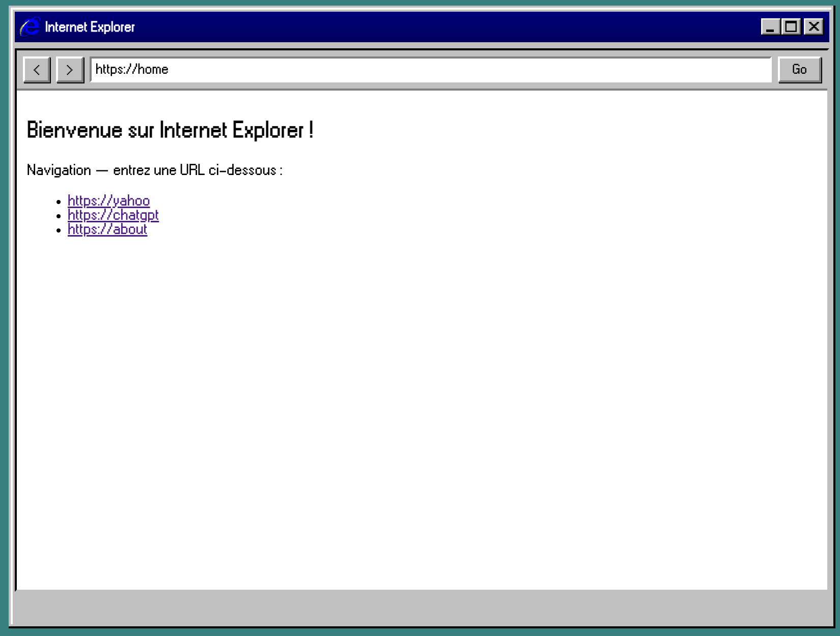
Task: Select the URL text https://home
Action: click(131, 69)
